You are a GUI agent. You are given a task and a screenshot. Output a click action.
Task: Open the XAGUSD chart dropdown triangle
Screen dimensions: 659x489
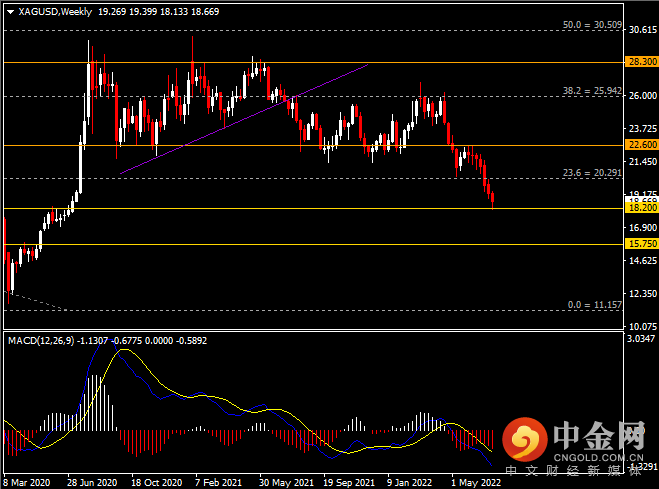[11, 12]
